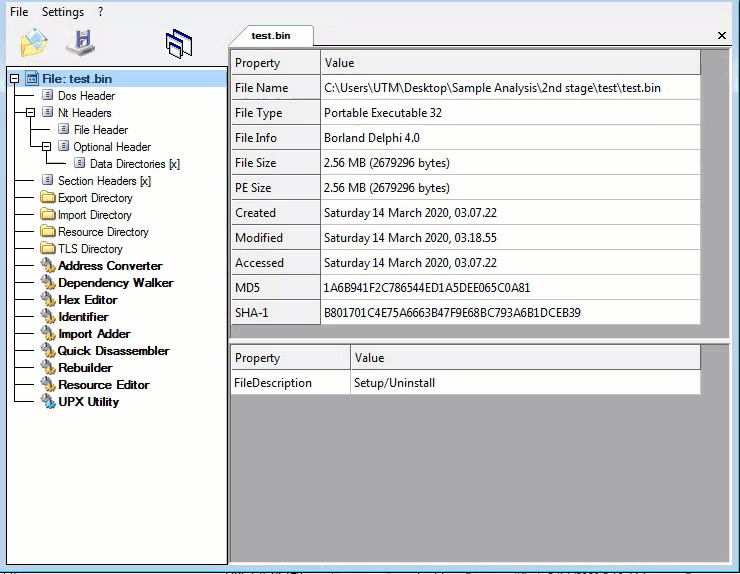Click the Import Adder gear icon
740x574 pixels.
click(48, 333)
